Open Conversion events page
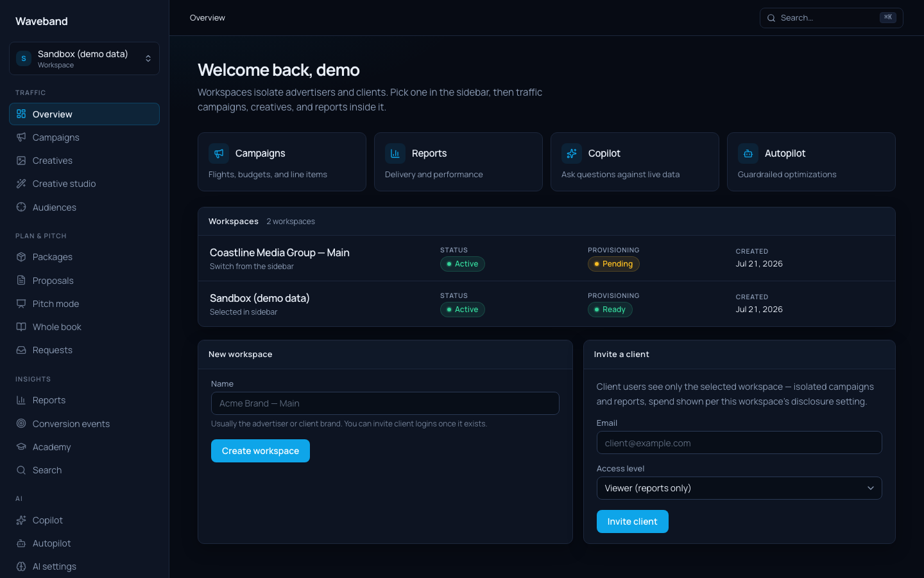Viewport: 924px width, 578px height. (84, 424)
